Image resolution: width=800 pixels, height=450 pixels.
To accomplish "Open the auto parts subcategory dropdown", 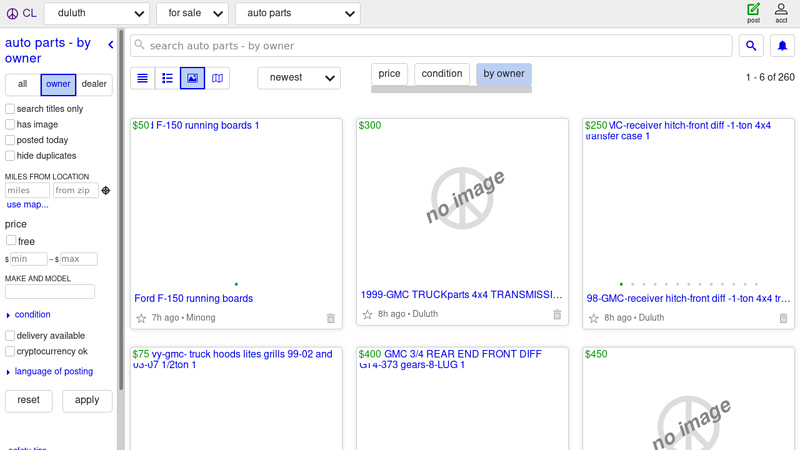I will [x=297, y=13].
